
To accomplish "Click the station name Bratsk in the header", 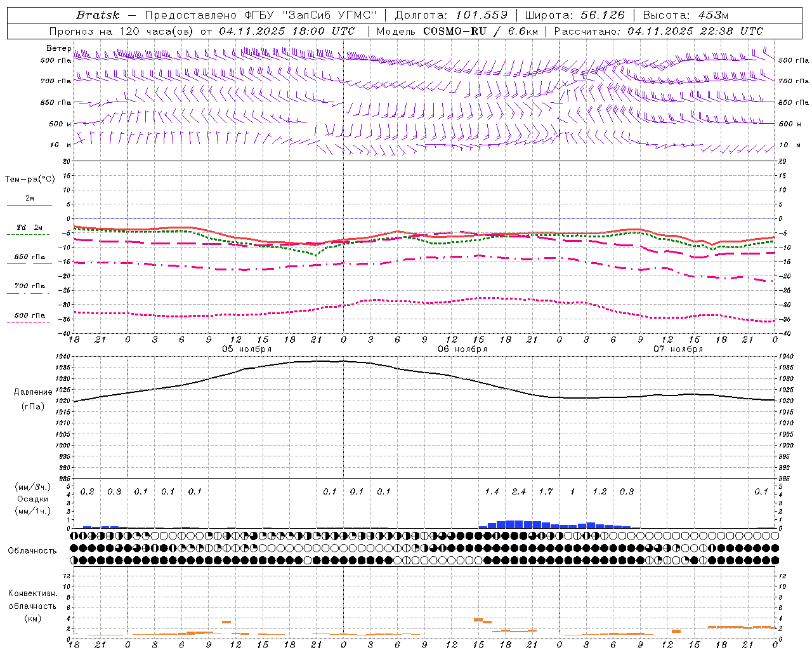I will click(98, 15).
